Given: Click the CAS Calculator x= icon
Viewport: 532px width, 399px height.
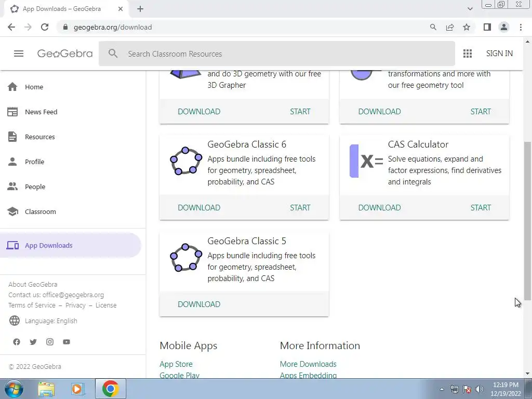Looking at the screenshot, I should pyautogui.click(x=366, y=161).
